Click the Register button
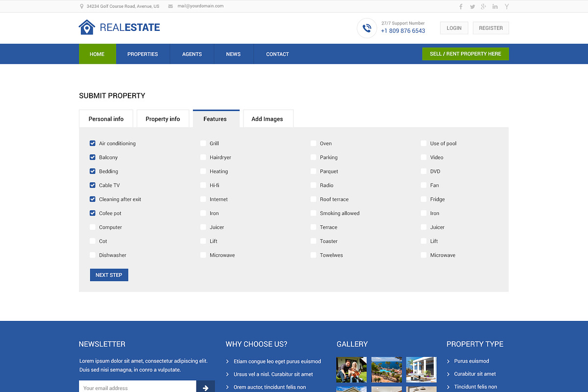 coord(491,28)
